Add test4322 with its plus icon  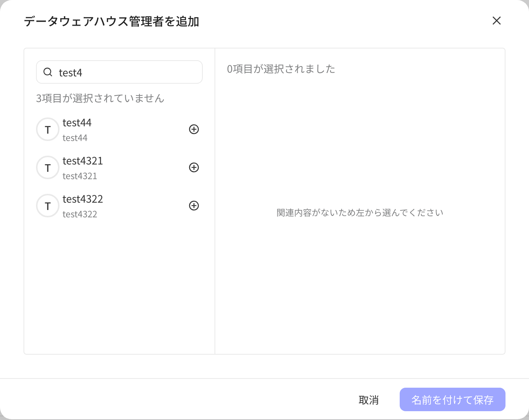[x=194, y=206]
